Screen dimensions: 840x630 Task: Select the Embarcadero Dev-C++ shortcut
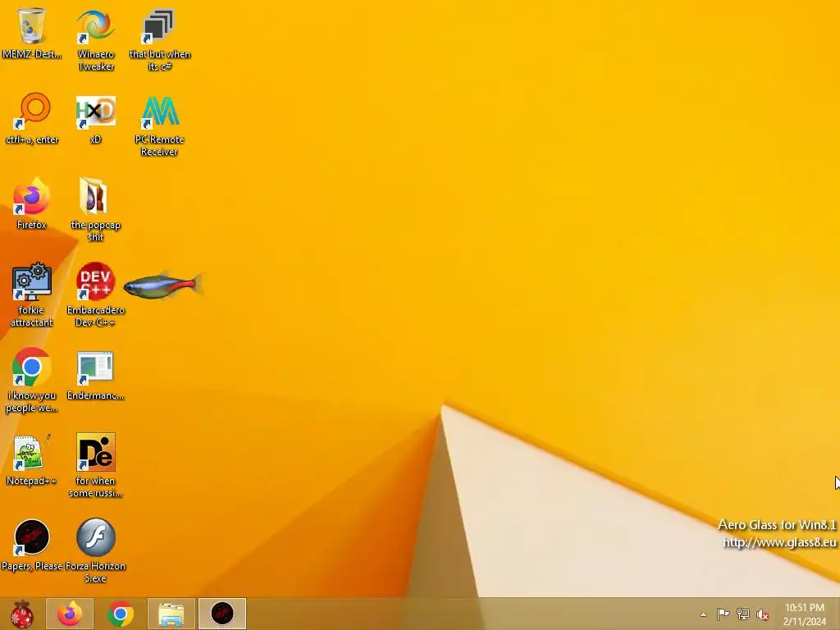coord(95,294)
